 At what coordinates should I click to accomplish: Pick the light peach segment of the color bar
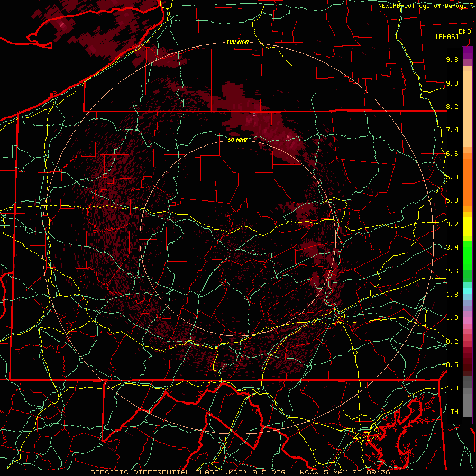(467, 108)
